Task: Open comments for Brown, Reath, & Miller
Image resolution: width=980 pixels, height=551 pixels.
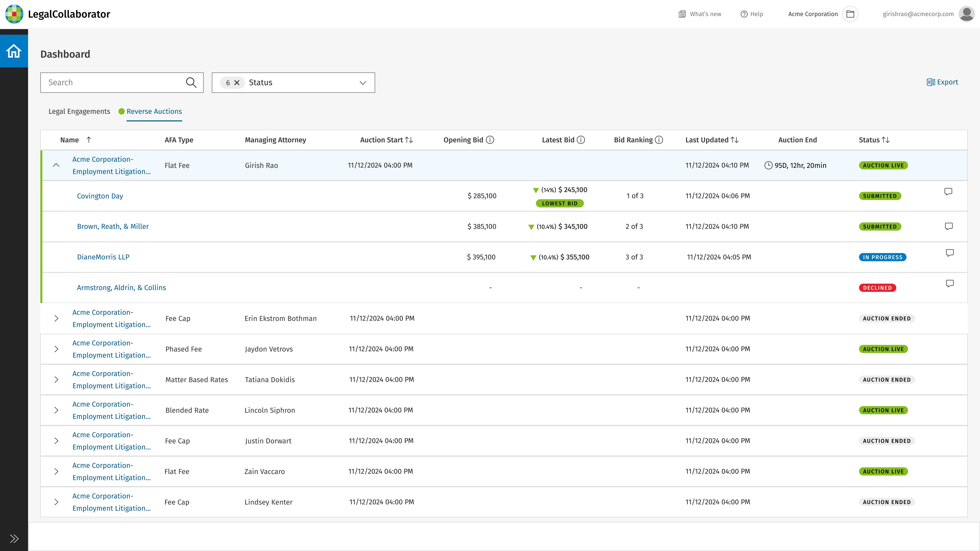Action: click(x=949, y=226)
